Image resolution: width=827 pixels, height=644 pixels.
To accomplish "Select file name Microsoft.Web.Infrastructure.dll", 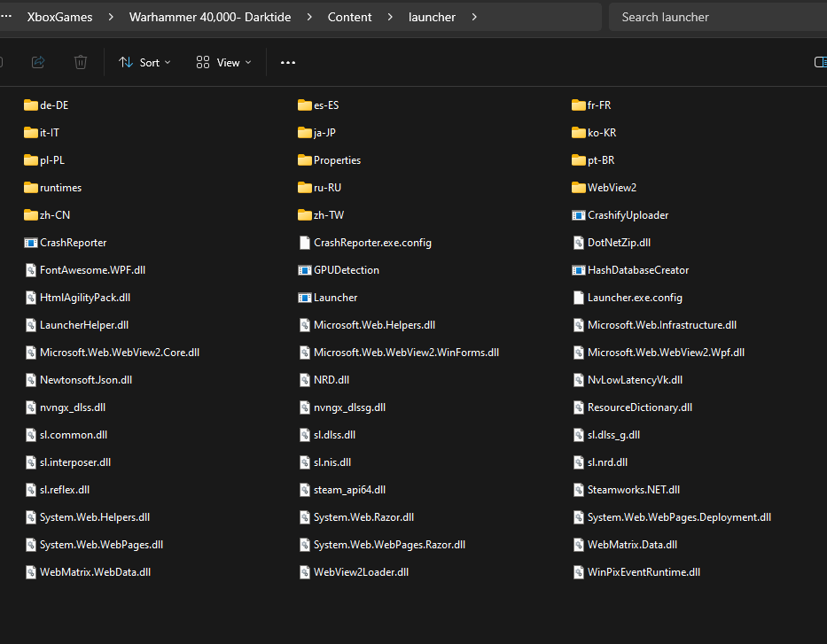I will coord(662,324).
